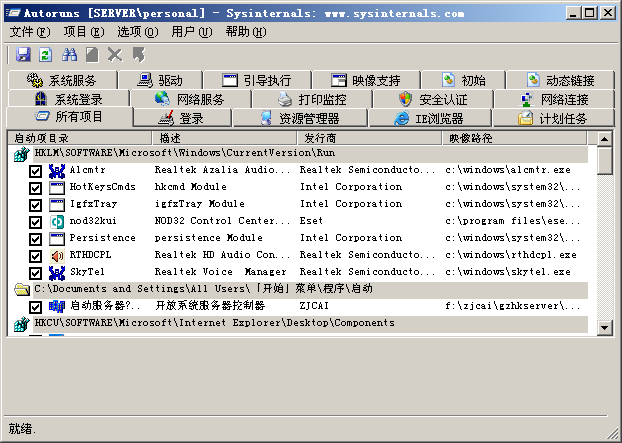The height and width of the screenshot is (443, 622).
Task: Switch to the 网络连接 tab
Action: (x=554, y=99)
